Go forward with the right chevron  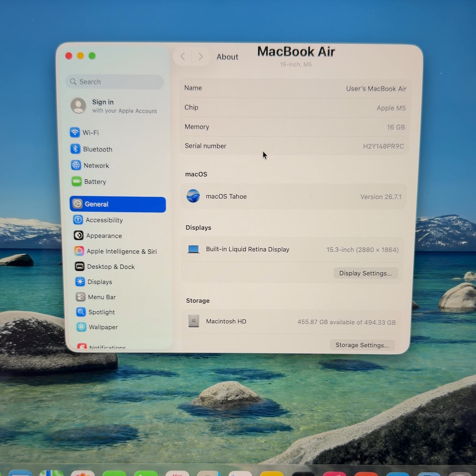(201, 57)
